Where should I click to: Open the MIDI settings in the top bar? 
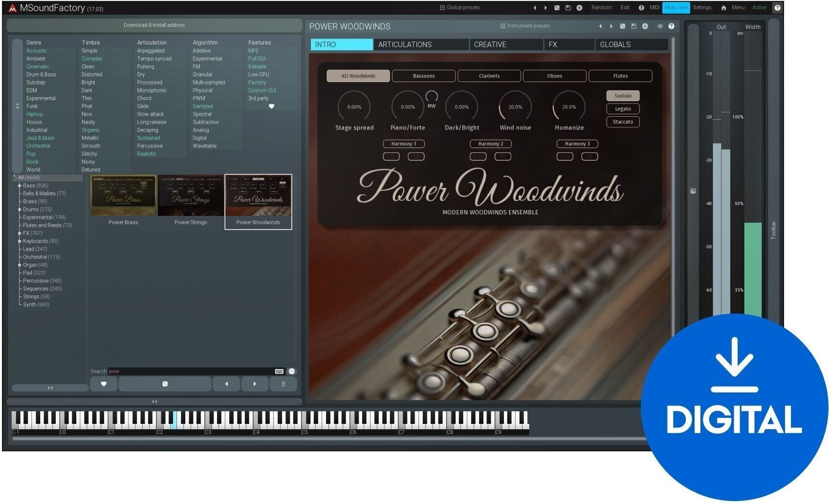tap(655, 7)
